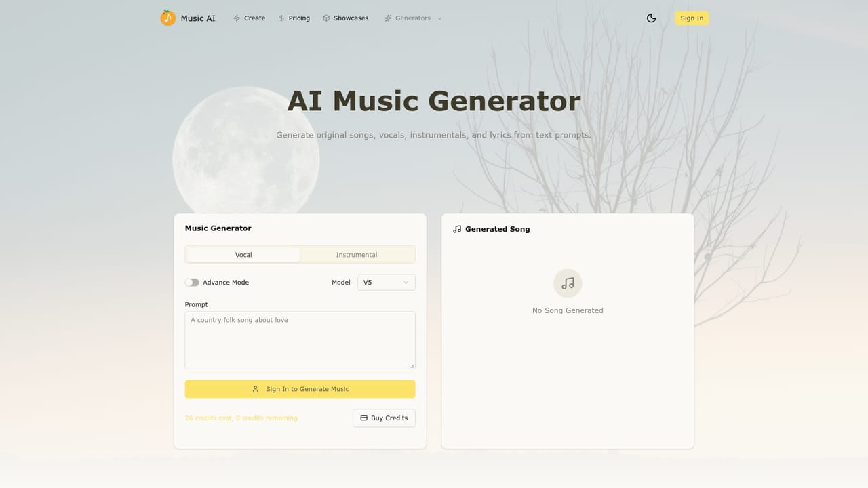
Task: Switch on Advance Mode toggle
Action: pos(192,283)
